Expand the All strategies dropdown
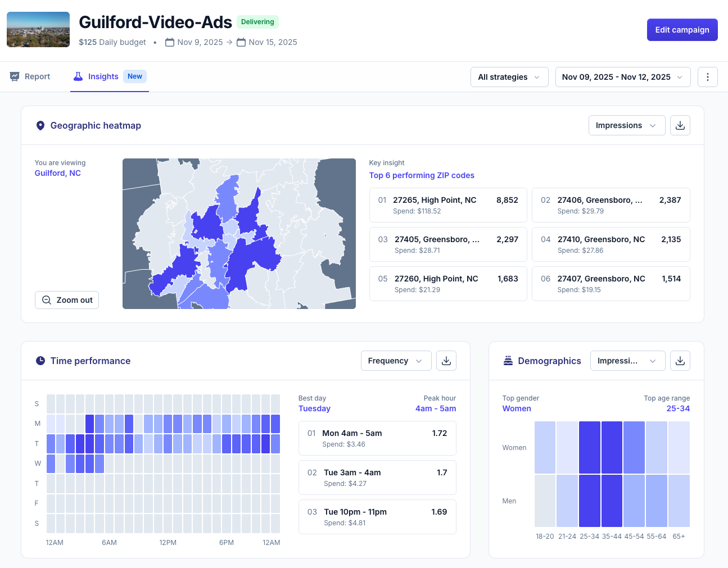The width and height of the screenshot is (728, 568). tap(509, 77)
